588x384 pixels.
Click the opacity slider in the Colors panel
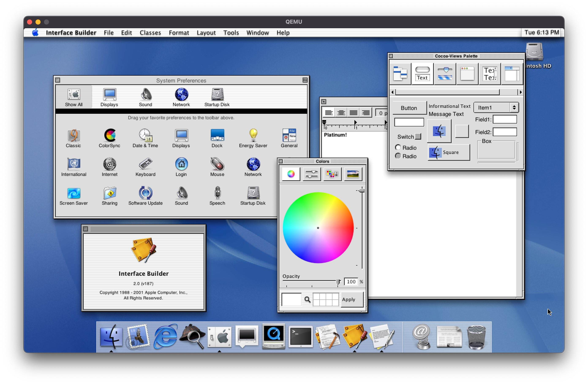pyautogui.click(x=312, y=282)
